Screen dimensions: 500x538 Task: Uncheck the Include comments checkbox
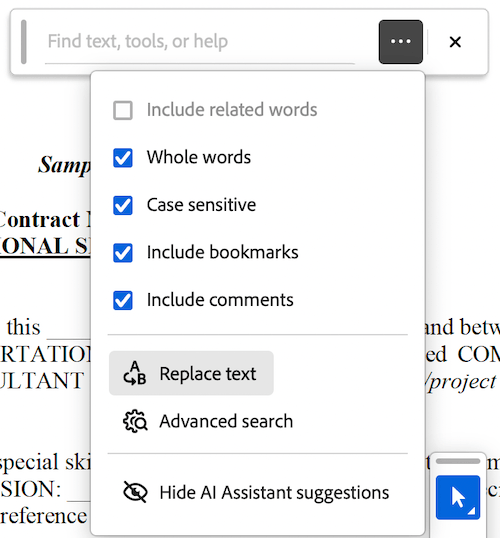pyautogui.click(x=123, y=300)
